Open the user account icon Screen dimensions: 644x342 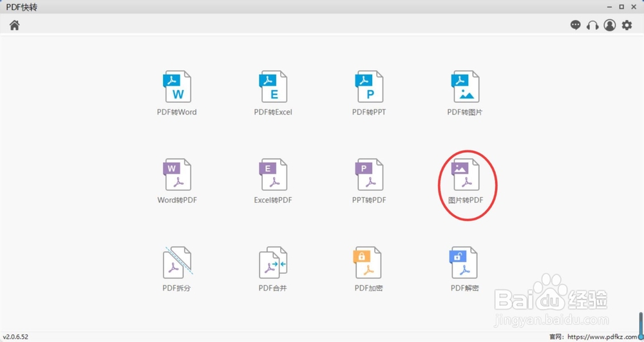pyautogui.click(x=609, y=26)
